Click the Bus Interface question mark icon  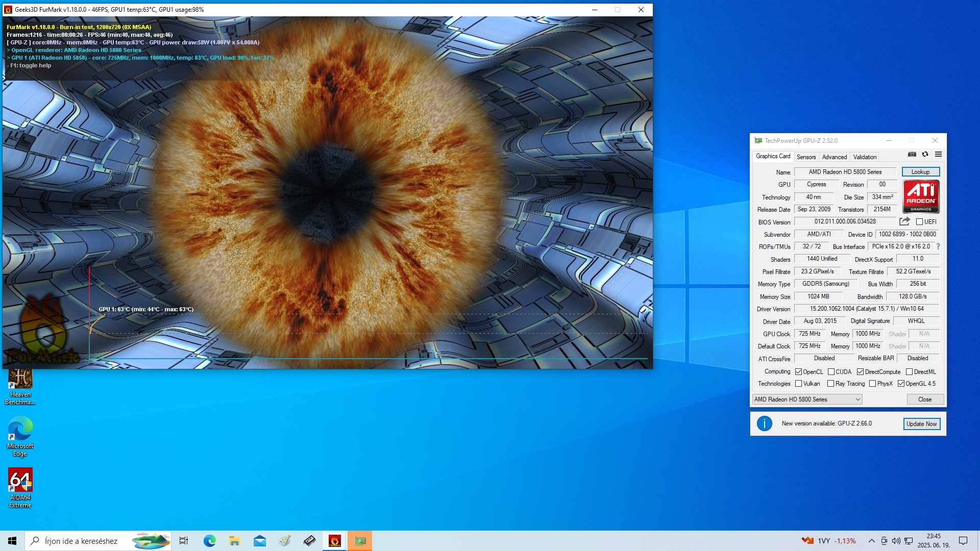938,246
